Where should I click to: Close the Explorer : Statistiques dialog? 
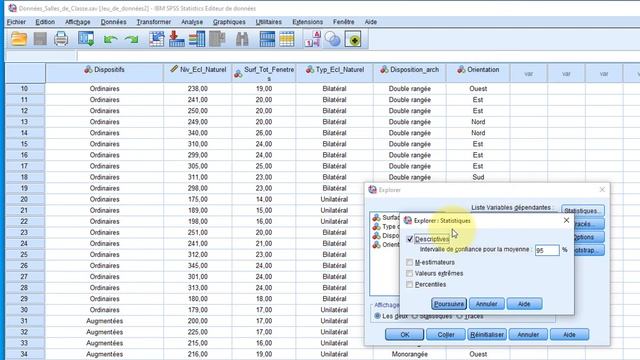pos(566,220)
